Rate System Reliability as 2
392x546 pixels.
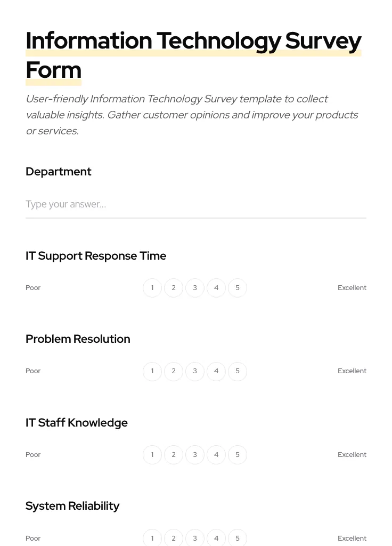(x=174, y=538)
